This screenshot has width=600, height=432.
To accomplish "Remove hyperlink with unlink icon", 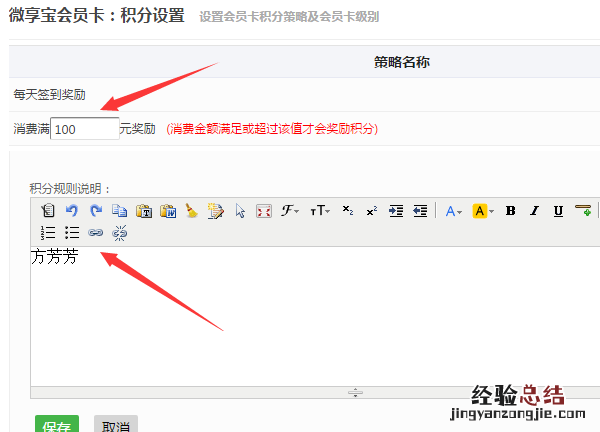I will 119,233.
